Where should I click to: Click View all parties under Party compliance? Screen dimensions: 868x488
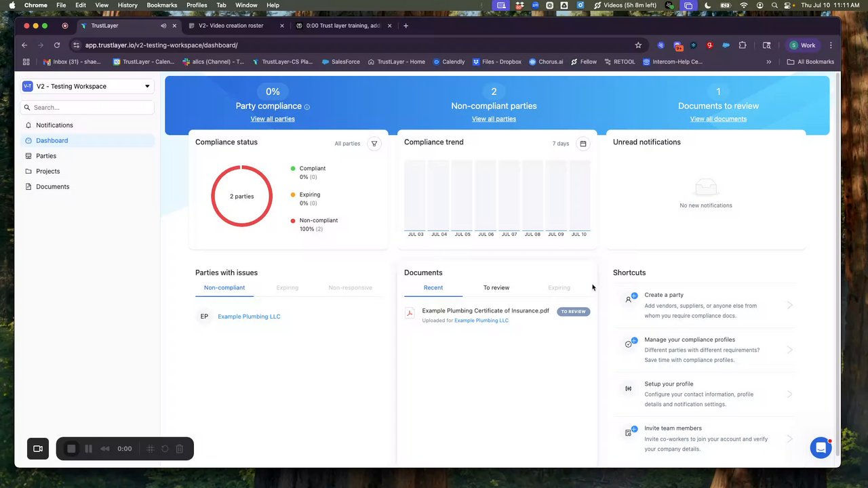point(273,119)
